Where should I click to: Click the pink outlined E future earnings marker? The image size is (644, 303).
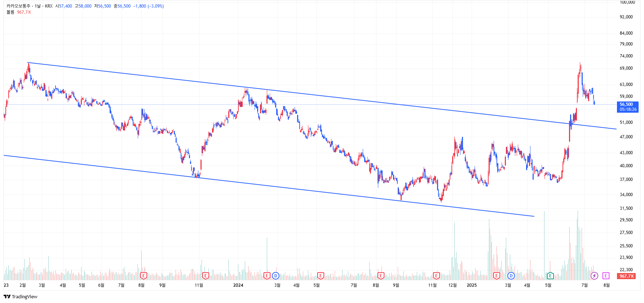point(606,276)
